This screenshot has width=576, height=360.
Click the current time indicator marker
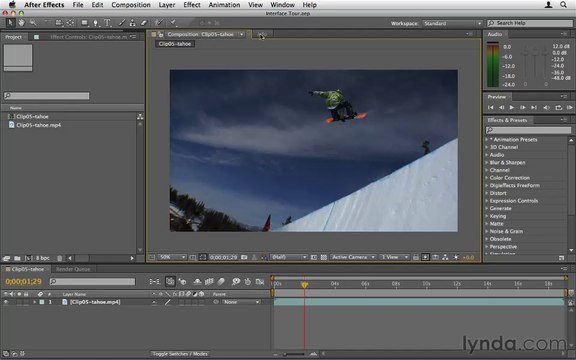tap(304, 284)
